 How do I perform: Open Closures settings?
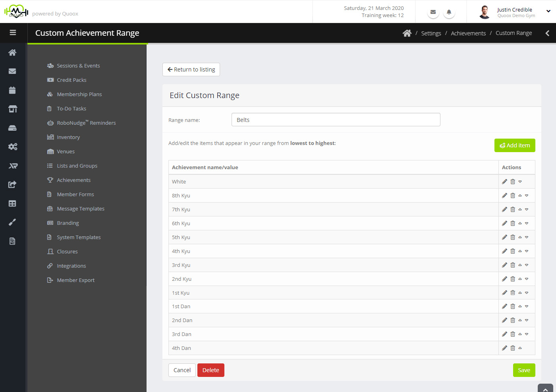pyautogui.click(x=67, y=251)
